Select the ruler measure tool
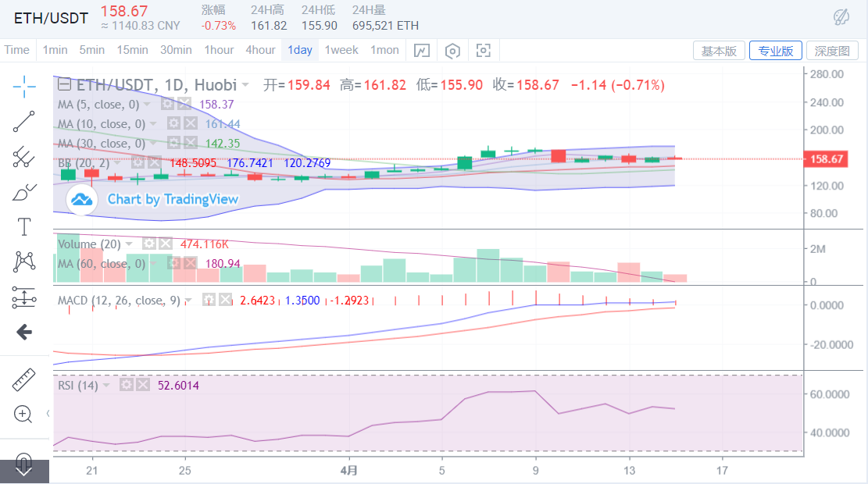This screenshot has width=868, height=484. 23,380
